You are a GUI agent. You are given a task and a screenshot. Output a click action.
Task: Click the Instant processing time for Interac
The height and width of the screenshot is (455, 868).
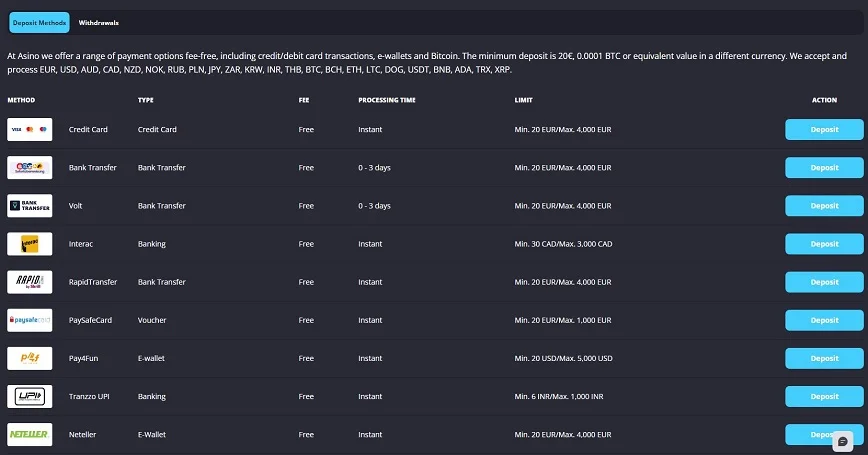(370, 244)
